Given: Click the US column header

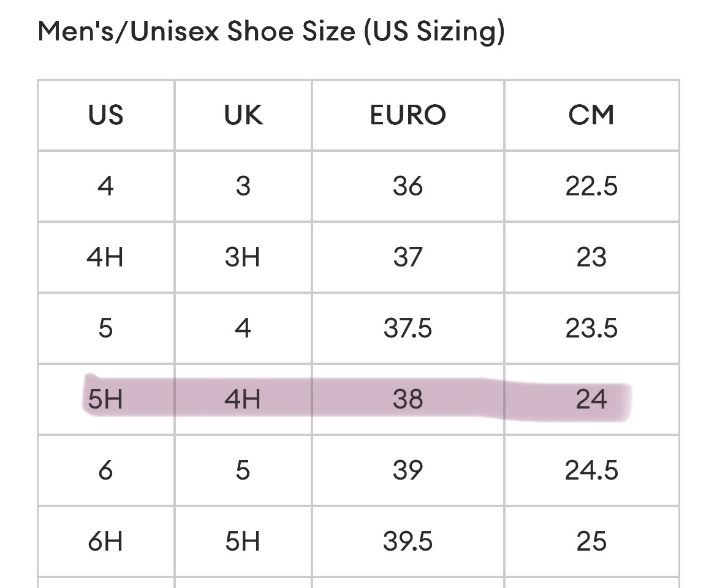Looking at the screenshot, I should [x=106, y=115].
